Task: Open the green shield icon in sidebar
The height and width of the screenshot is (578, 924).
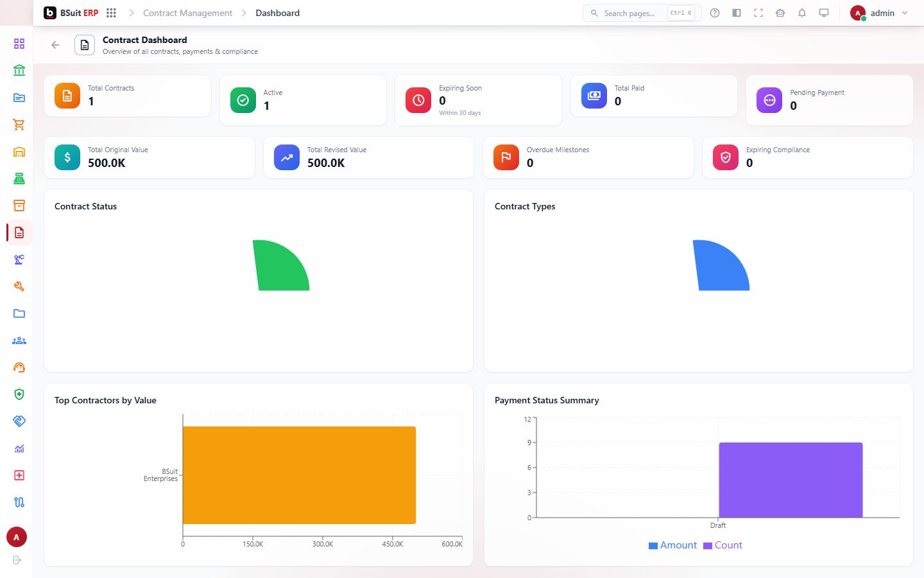Action: (19, 394)
